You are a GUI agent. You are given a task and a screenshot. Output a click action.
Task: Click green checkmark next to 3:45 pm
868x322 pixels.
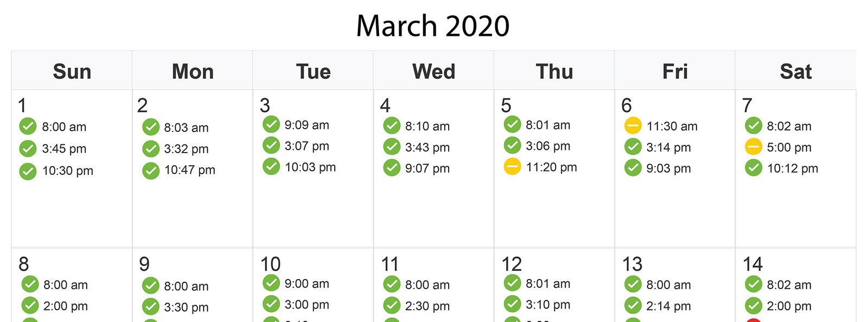[28, 148]
